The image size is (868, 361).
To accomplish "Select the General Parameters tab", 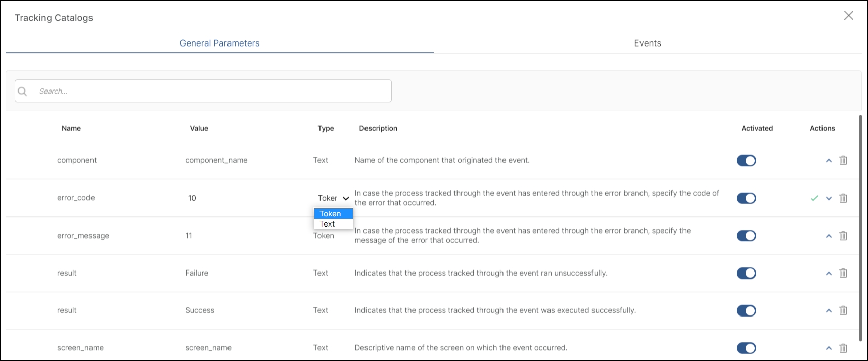I will point(219,43).
